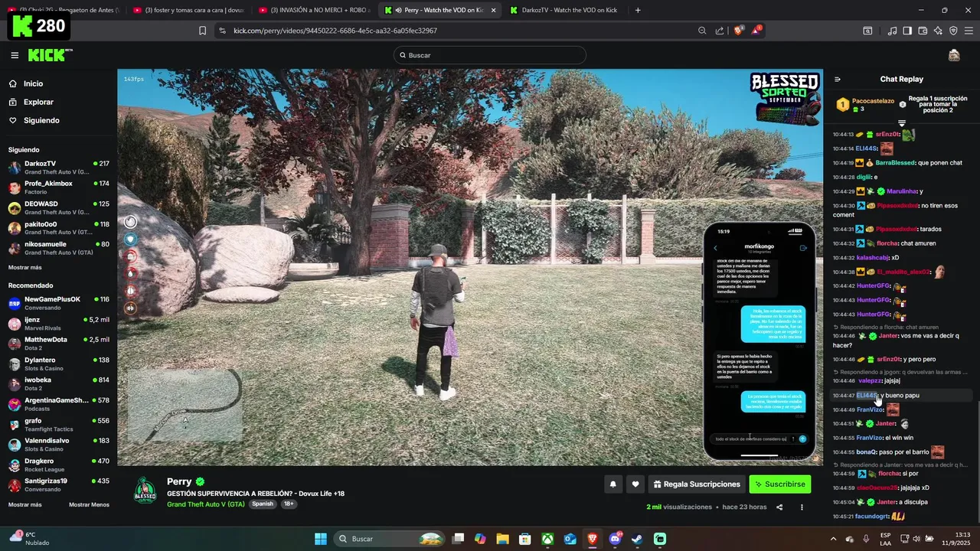980x551 pixels.
Task: Click the notification bell button for Perry
Action: coord(612,484)
